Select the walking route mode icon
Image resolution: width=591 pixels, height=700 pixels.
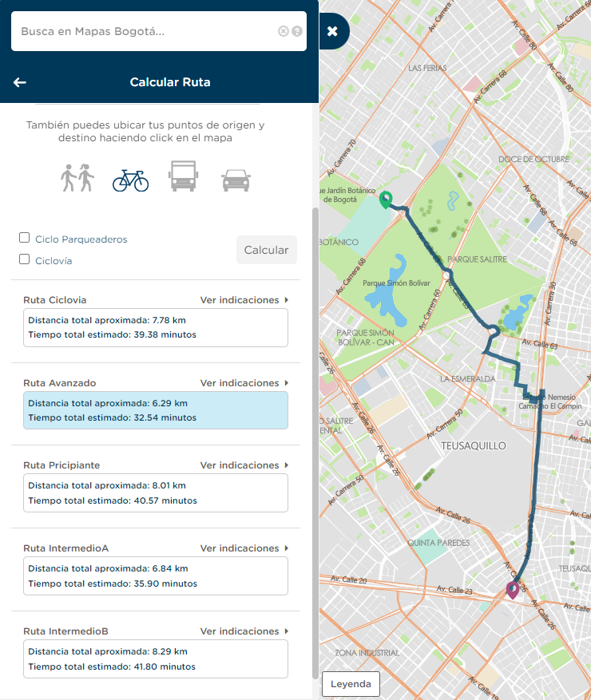point(77,177)
